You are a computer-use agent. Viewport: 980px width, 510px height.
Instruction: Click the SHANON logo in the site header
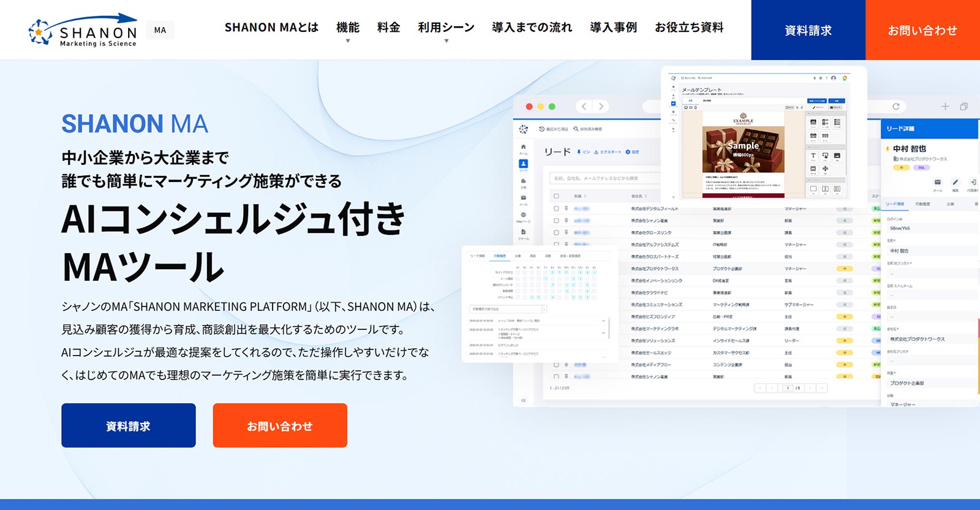point(83,30)
